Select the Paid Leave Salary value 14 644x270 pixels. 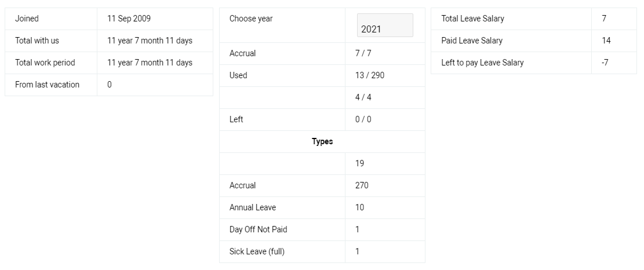click(x=606, y=41)
